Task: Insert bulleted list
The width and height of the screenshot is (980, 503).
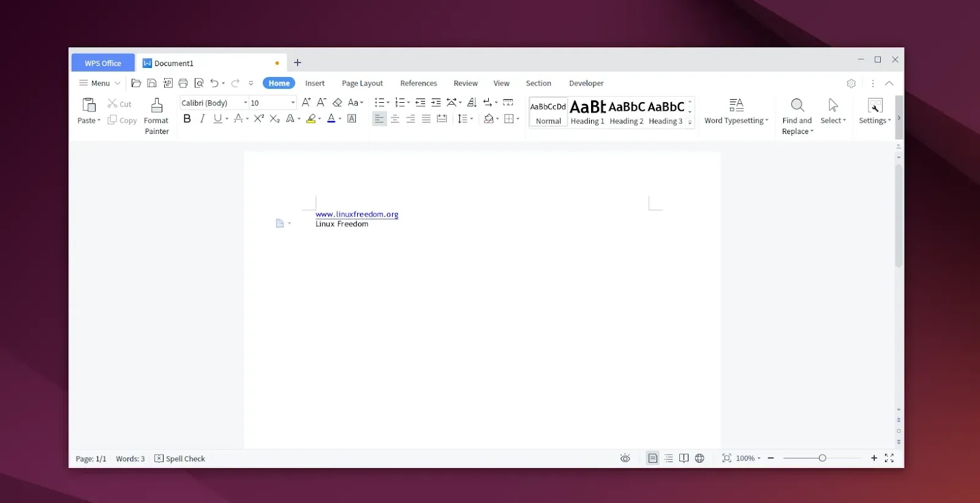Action: [379, 102]
